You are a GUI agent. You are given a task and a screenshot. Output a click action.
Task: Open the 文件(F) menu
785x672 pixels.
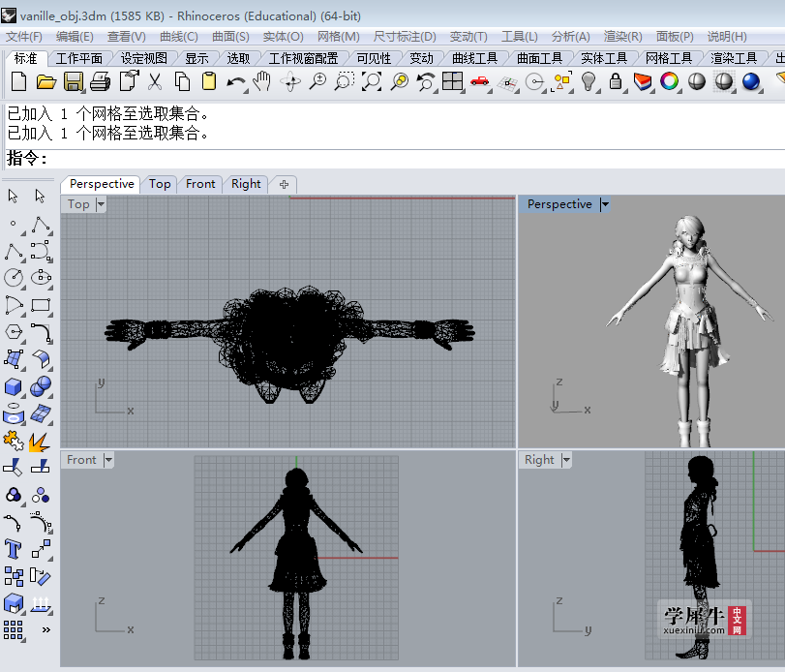click(x=24, y=37)
